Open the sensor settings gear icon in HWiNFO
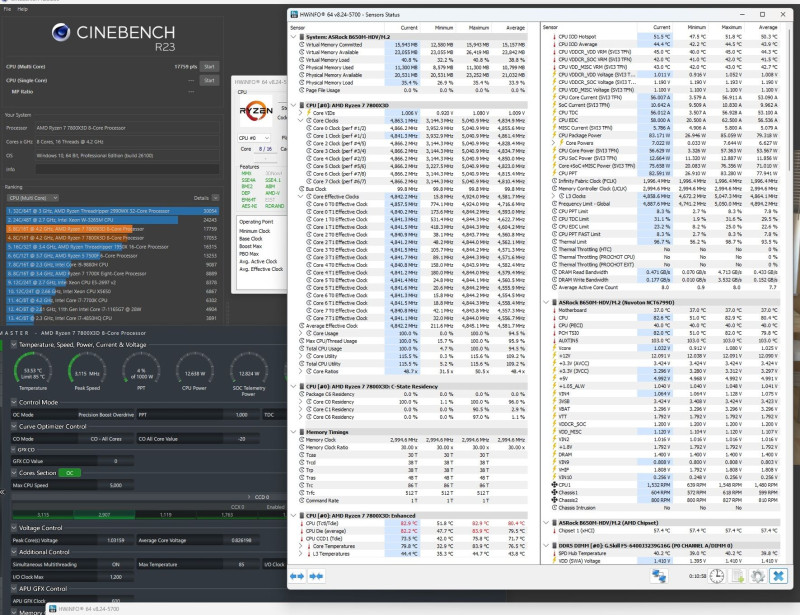Viewport: 800px width, 615px height. [x=758, y=576]
